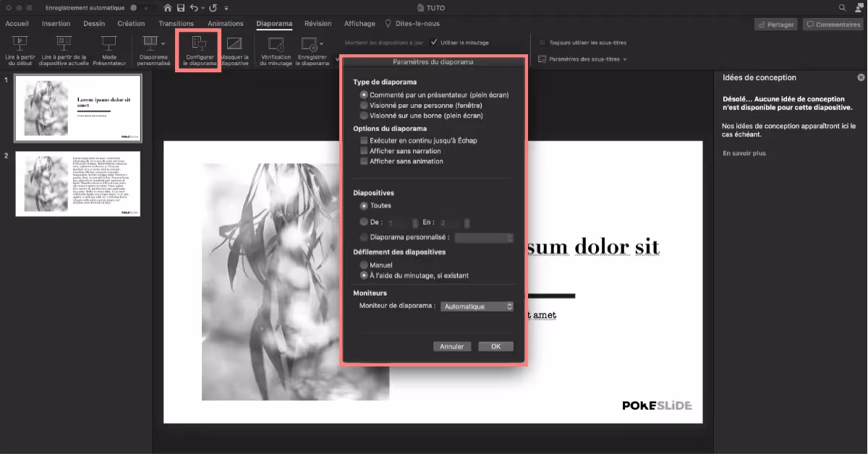Enable "Exécuter en continu jusqu'à Échap"
Viewport: 868px width, 454px height.
click(364, 140)
